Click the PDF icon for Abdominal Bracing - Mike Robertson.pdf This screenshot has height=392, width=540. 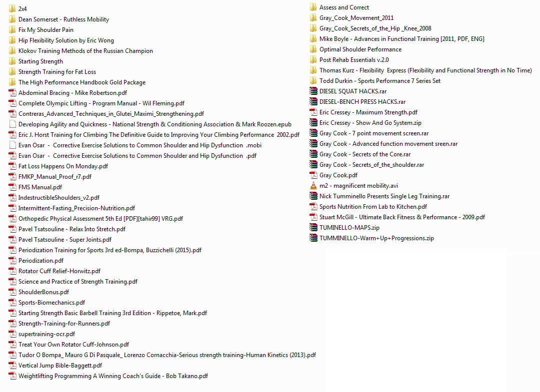[12, 92]
